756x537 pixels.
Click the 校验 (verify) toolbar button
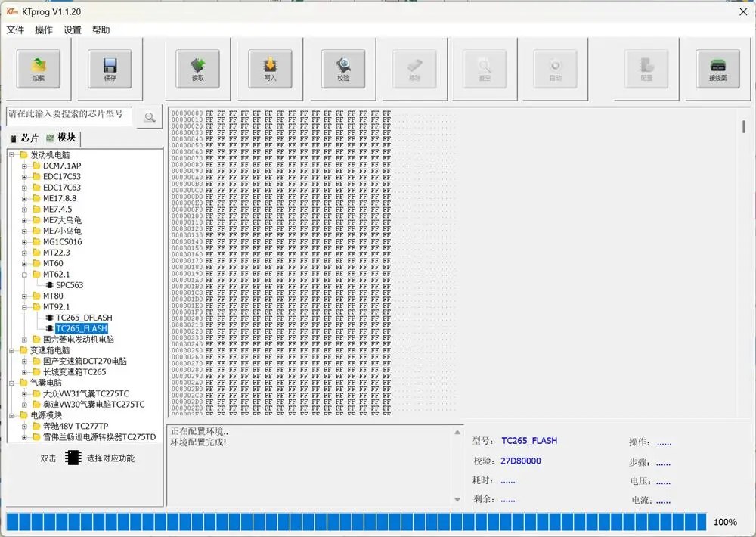342,69
